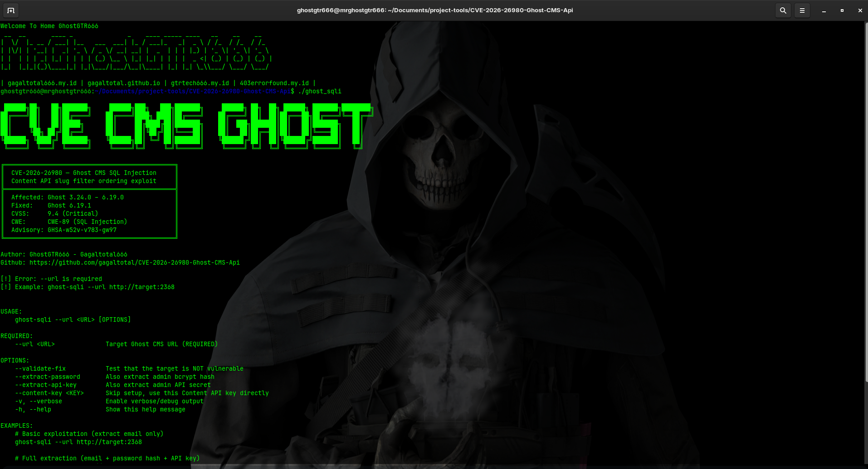Click the 'Target Ghost CMS URL (REQUIRED)' description
This screenshot has height=469, width=868.
tap(162, 344)
